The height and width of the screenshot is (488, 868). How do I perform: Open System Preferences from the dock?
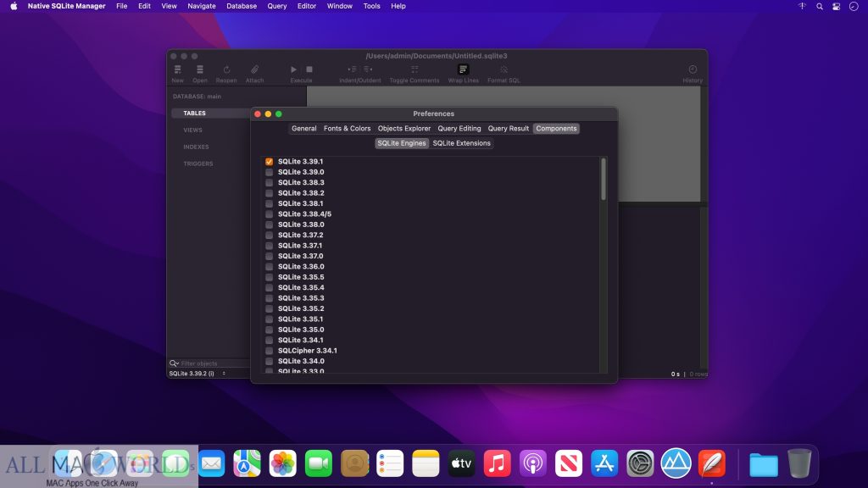640,463
